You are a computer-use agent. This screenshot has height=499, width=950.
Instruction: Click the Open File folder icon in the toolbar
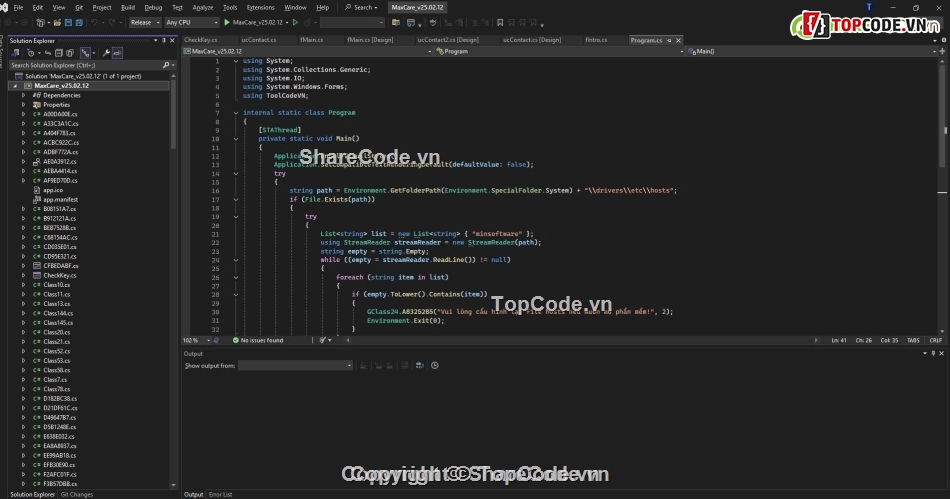[57, 22]
